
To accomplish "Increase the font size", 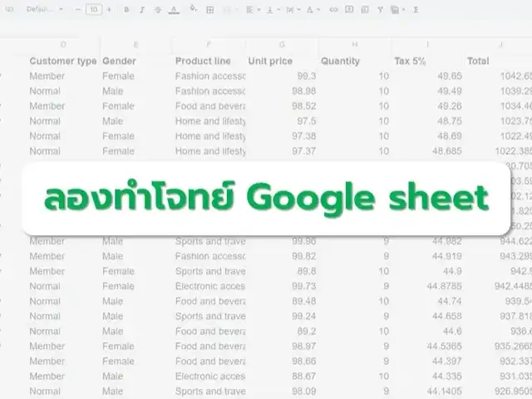I will tap(108, 10).
